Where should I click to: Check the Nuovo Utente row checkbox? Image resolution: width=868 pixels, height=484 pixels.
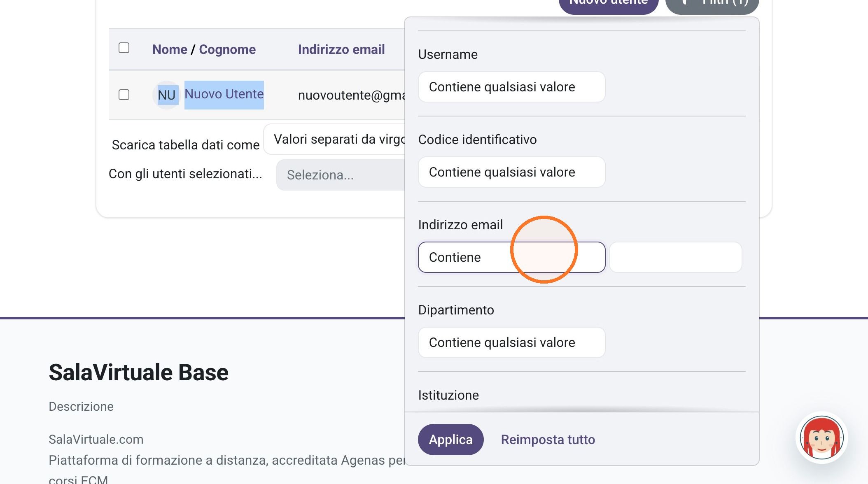(124, 95)
